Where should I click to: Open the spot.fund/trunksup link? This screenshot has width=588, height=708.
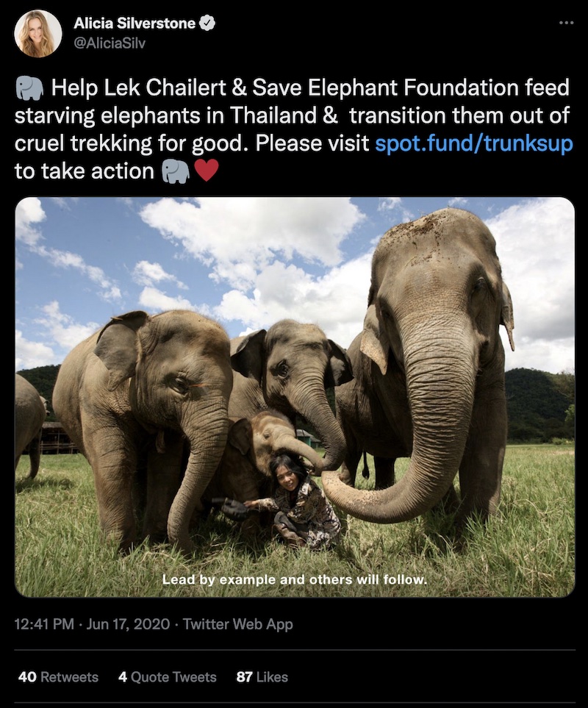click(x=474, y=143)
